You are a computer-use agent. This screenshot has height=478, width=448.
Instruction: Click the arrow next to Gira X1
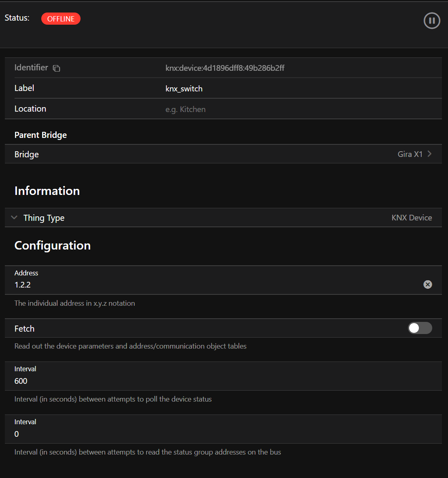click(429, 154)
